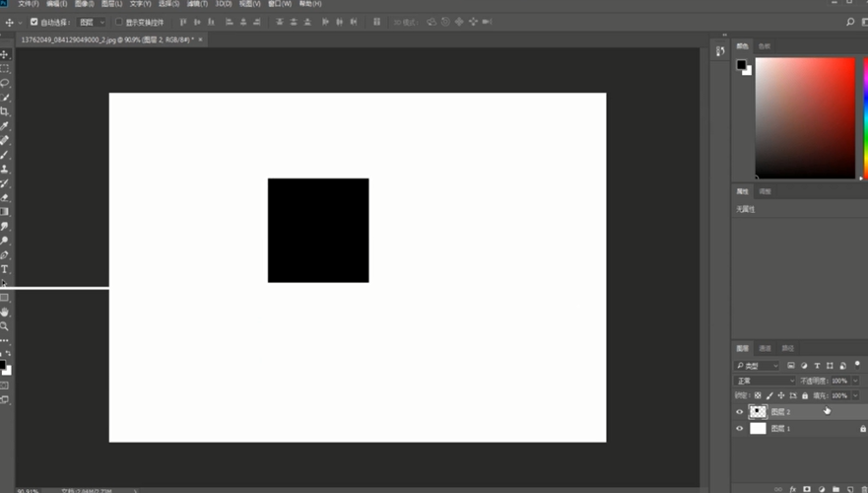Click background color swatch in Color panel
The height and width of the screenshot is (493, 868).
[x=749, y=71]
